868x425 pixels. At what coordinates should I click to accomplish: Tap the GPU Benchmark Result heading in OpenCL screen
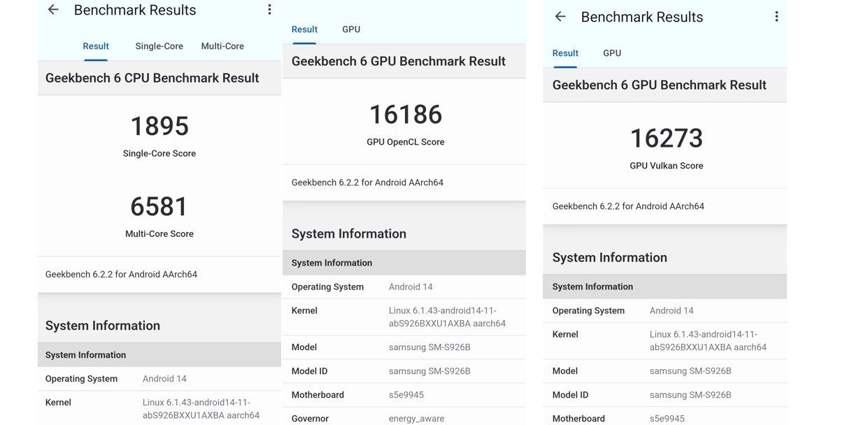tap(399, 62)
